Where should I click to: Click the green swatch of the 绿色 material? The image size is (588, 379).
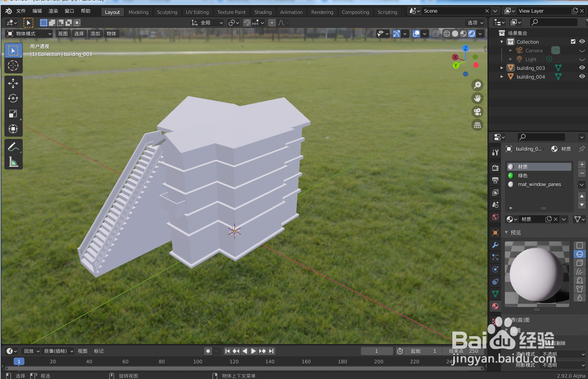(x=511, y=175)
